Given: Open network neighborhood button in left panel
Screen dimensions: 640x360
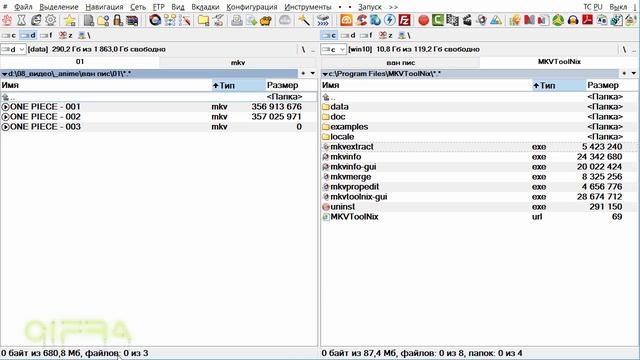Looking at the screenshot, I should (84, 36).
